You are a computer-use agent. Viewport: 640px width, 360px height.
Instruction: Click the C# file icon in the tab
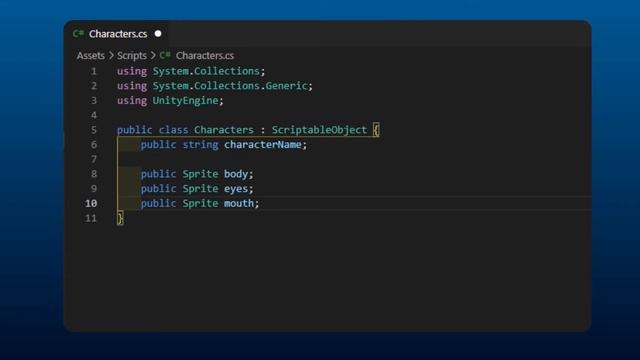[x=78, y=33]
